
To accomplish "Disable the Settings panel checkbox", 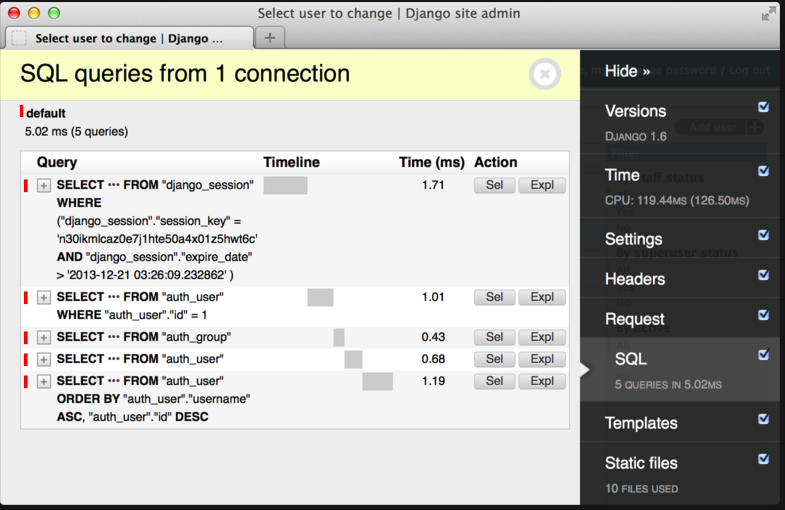I will (x=763, y=235).
